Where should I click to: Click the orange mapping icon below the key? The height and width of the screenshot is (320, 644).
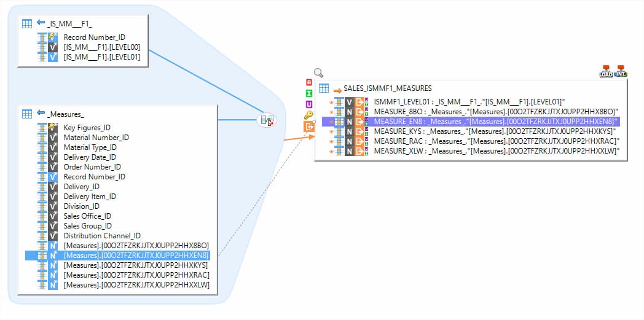(x=309, y=127)
